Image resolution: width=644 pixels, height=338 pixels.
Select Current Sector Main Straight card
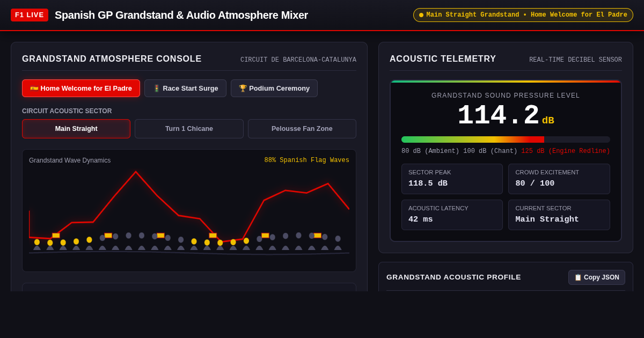coord(559,215)
